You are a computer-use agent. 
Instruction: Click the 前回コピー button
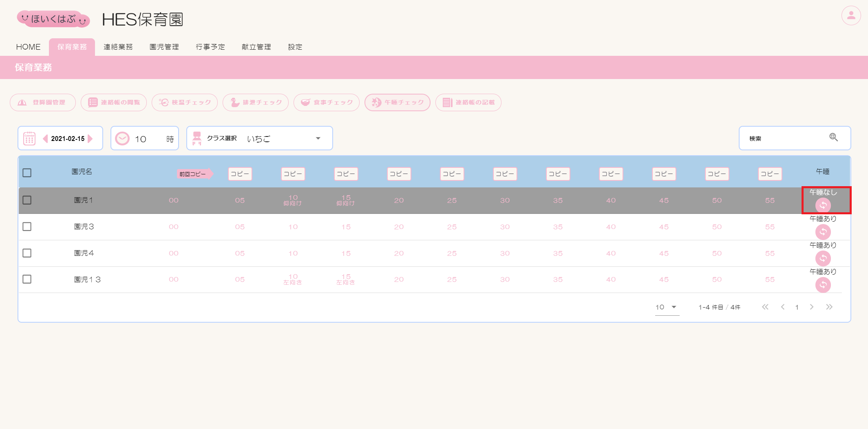(x=195, y=174)
